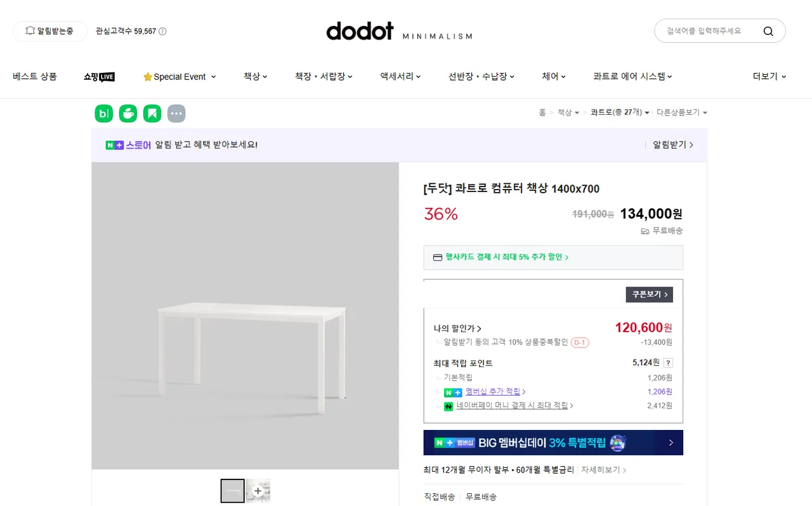Click the green Naver Cafe cup icon
Viewport: 812px width, 506px height.
128,114
